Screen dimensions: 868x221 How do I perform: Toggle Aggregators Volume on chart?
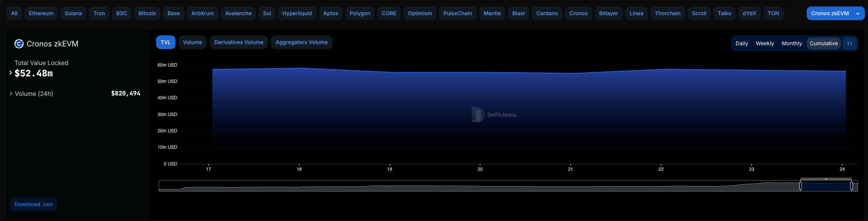click(x=301, y=42)
